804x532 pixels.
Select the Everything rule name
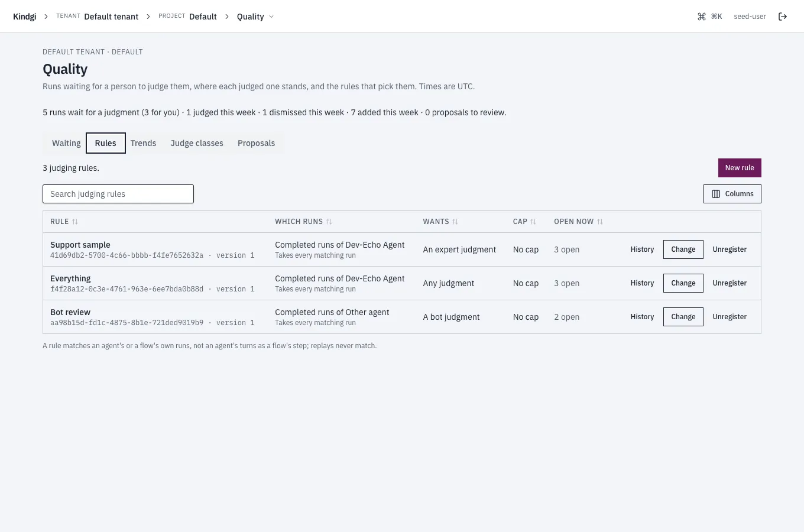click(x=70, y=278)
